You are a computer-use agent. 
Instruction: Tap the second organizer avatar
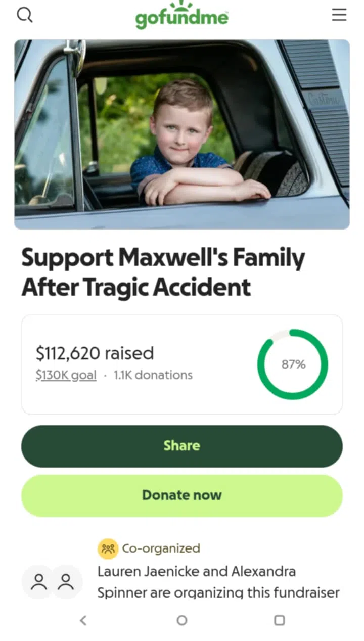pos(66,582)
